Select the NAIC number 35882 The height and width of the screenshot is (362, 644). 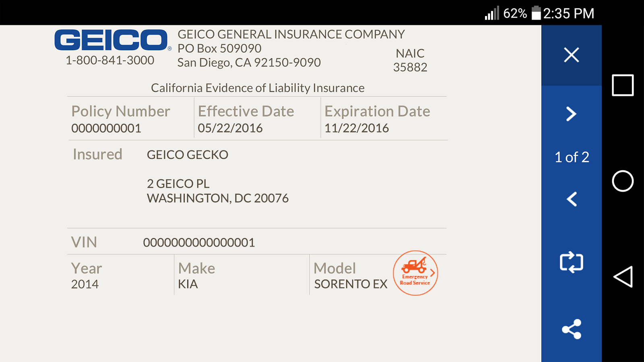(410, 67)
